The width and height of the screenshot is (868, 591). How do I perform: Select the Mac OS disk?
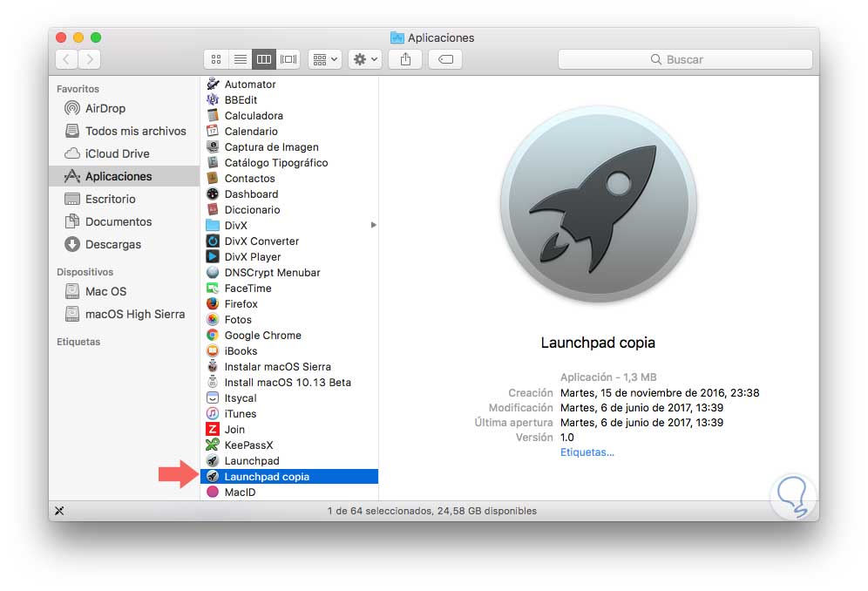pos(124,291)
